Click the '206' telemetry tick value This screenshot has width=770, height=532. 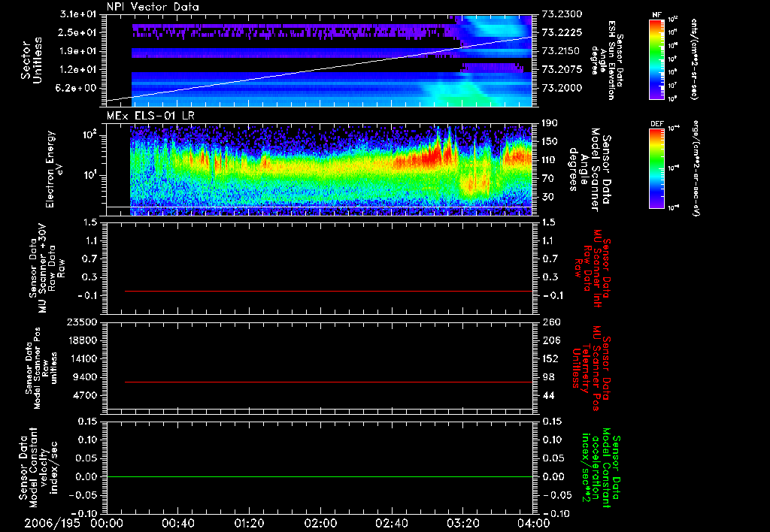click(x=552, y=340)
